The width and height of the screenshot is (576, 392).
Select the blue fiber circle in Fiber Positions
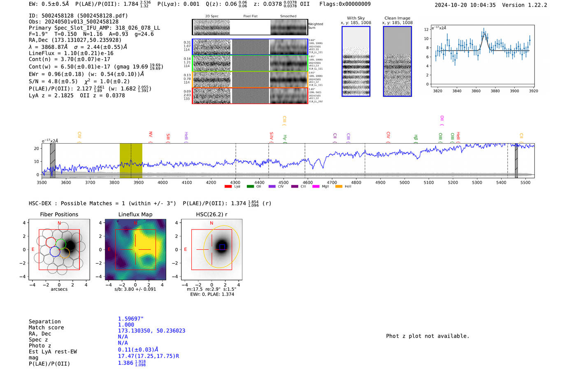[x=55, y=251]
